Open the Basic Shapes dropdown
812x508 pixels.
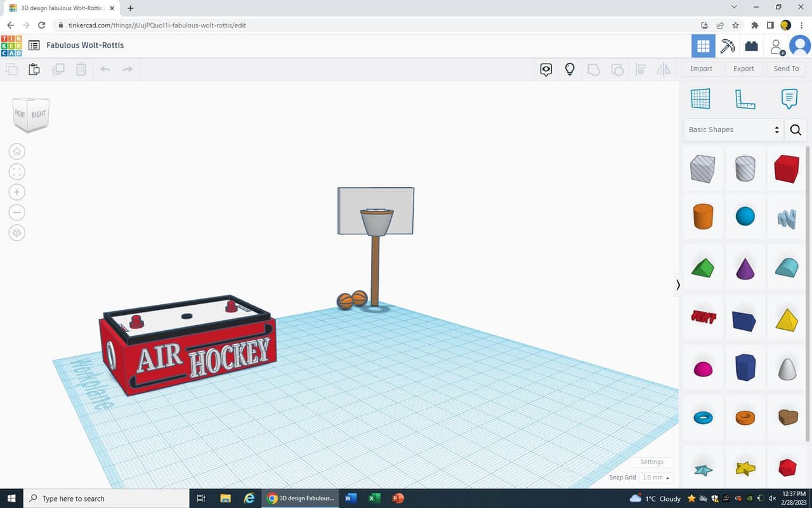point(734,130)
